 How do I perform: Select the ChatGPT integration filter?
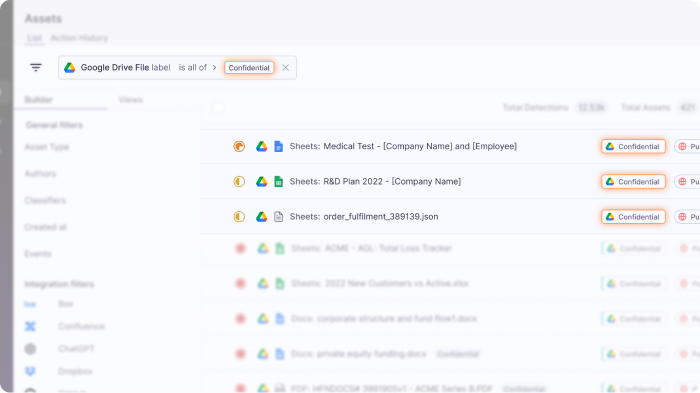(x=76, y=349)
